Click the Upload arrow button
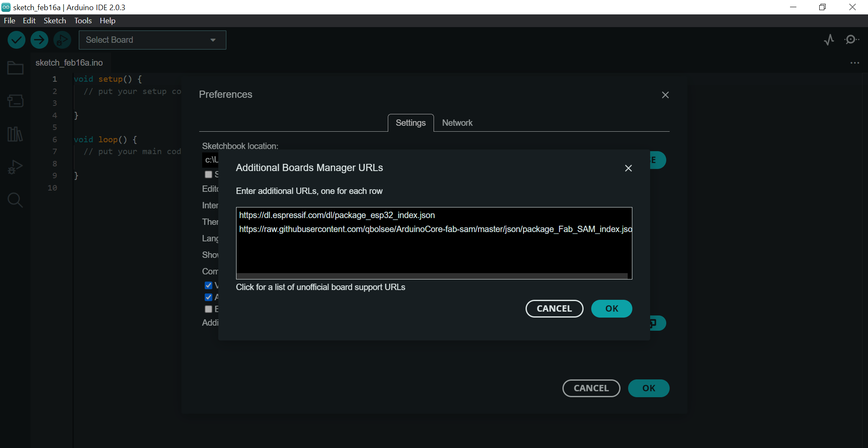This screenshot has width=868, height=448. click(39, 40)
